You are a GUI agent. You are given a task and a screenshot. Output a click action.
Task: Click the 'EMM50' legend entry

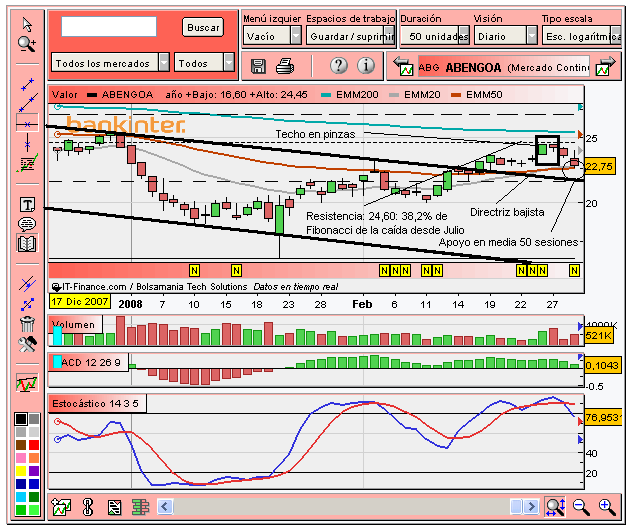476,95
